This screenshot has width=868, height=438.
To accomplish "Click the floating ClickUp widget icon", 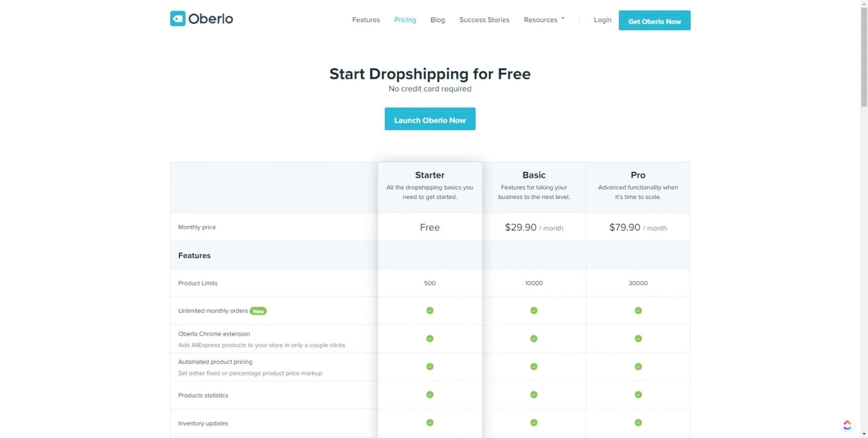I will coord(847,425).
